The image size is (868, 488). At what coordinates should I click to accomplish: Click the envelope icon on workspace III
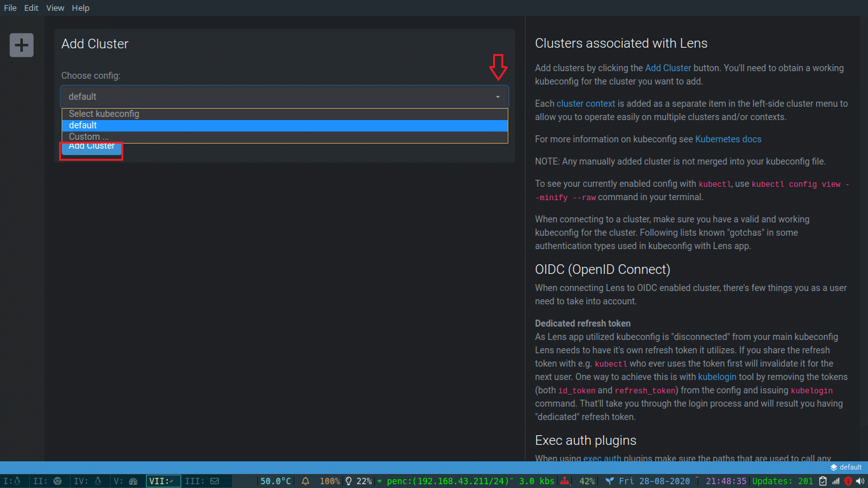[214, 481]
